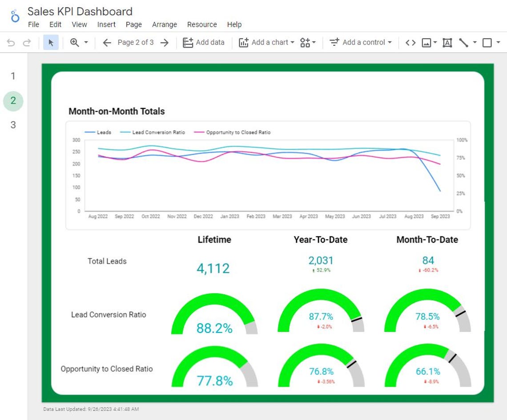Click the redo icon

[27, 42]
